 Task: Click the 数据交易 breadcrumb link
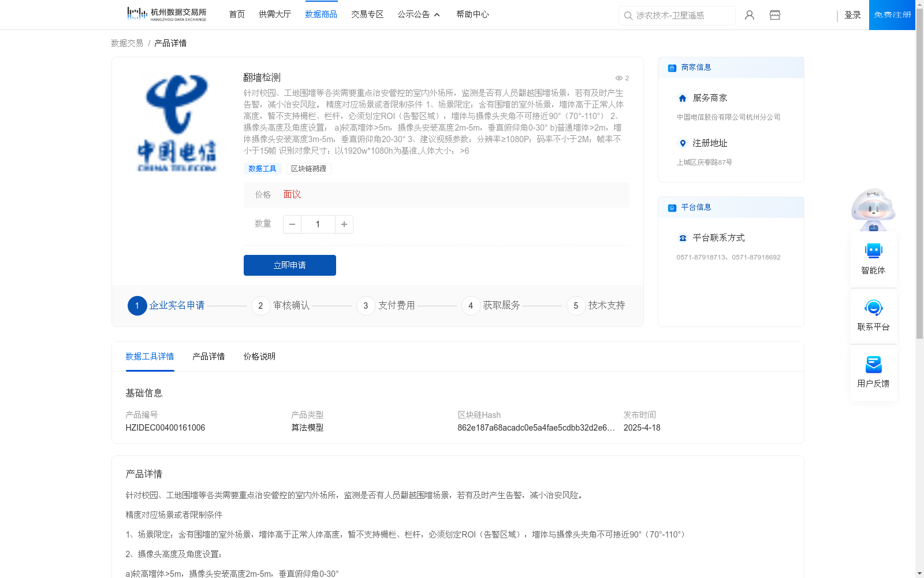126,43
